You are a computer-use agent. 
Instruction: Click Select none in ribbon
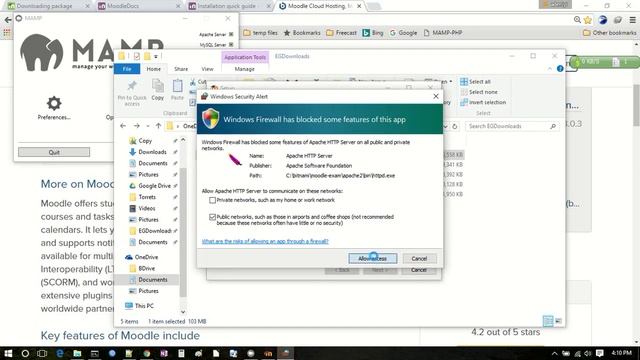click(478, 92)
